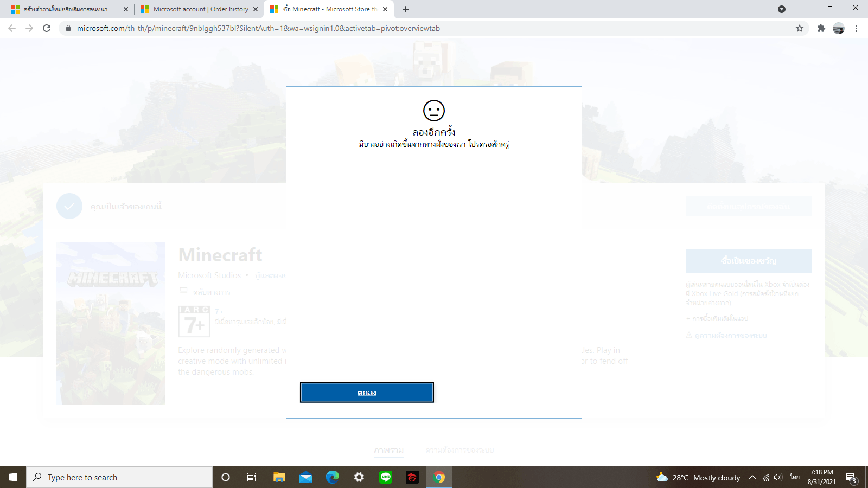The height and width of the screenshot is (488, 868).
Task: Open the Mail app on taskbar
Action: coord(306,477)
